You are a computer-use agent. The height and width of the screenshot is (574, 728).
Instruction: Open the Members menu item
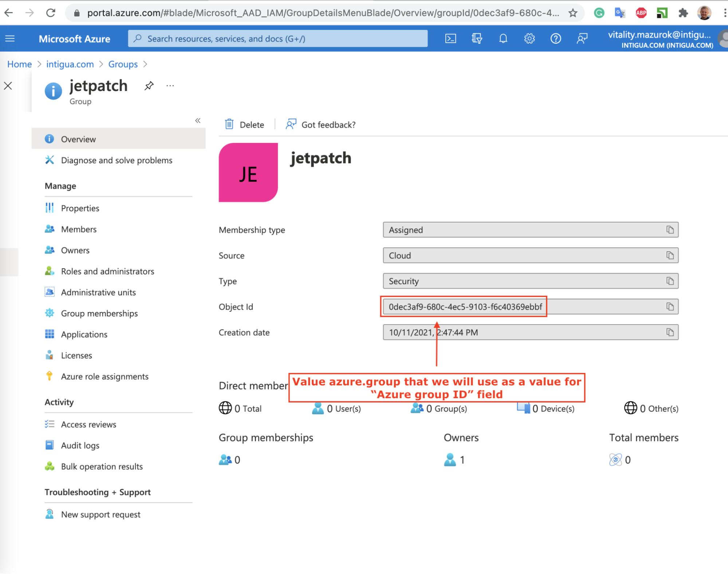point(79,229)
